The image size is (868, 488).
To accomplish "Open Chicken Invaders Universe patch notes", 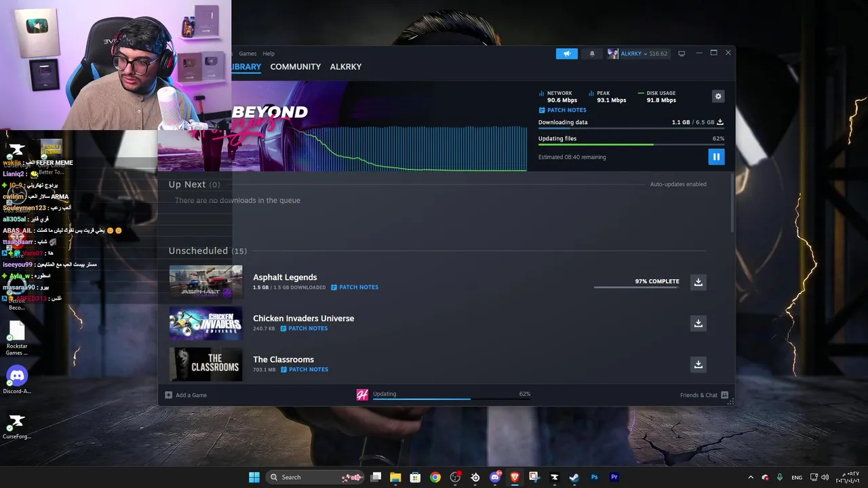I will click(x=304, y=329).
